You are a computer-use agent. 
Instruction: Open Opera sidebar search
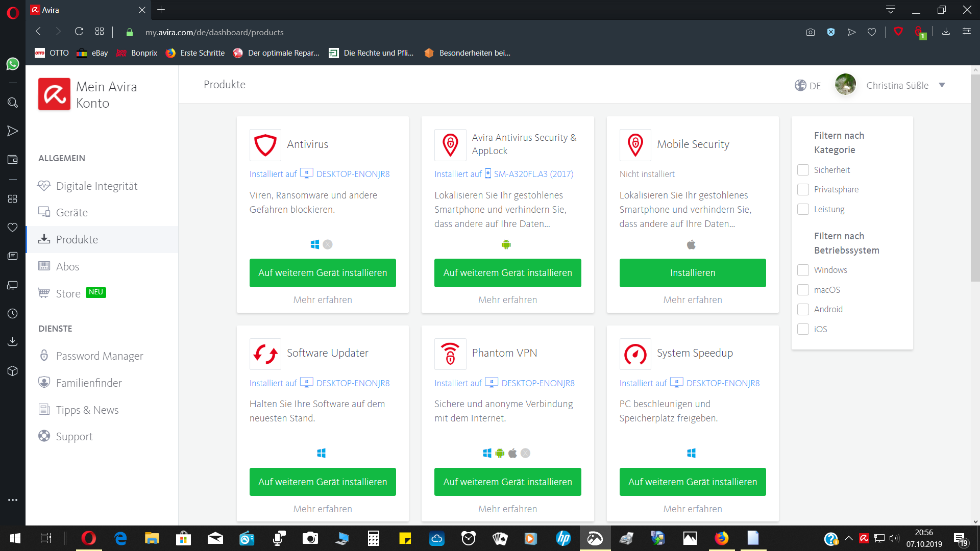tap(13, 103)
